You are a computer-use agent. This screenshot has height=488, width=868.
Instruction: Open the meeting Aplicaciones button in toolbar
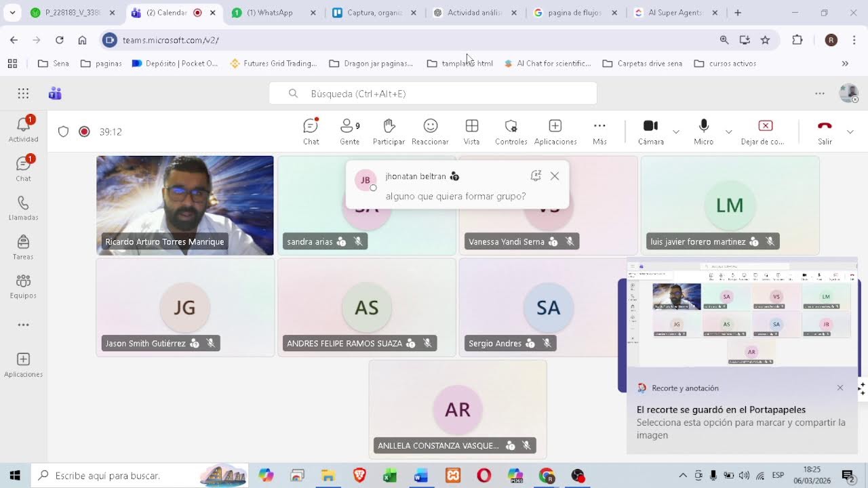pos(555,131)
